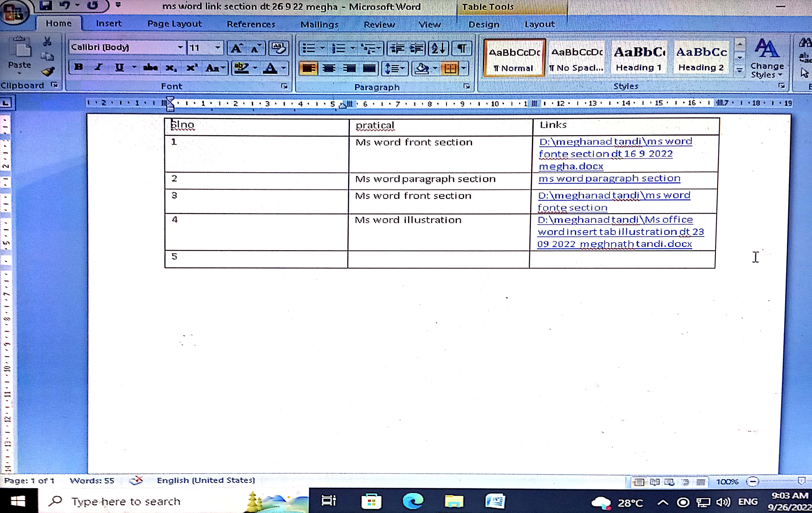Click the Show/Hide paragraph marks icon
This screenshot has width=812, height=513.
tap(462, 49)
